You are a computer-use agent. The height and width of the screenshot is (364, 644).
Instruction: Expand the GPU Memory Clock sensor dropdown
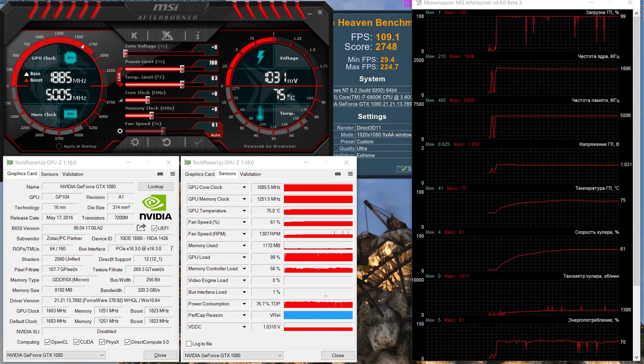[x=244, y=199]
